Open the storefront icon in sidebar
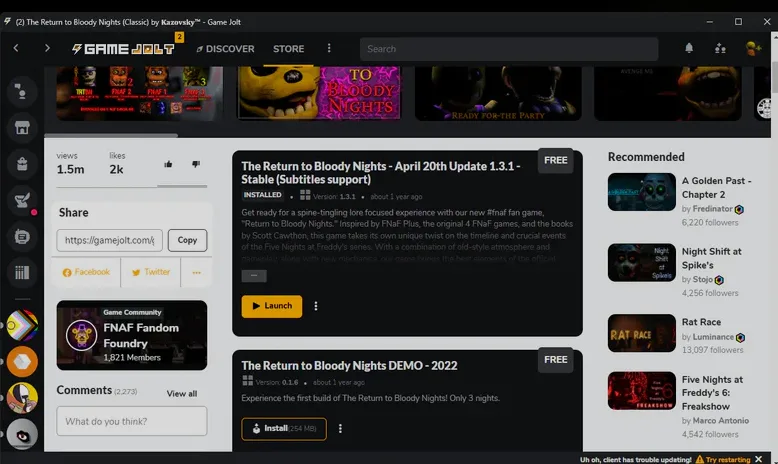778x464 pixels. click(x=22, y=128)
